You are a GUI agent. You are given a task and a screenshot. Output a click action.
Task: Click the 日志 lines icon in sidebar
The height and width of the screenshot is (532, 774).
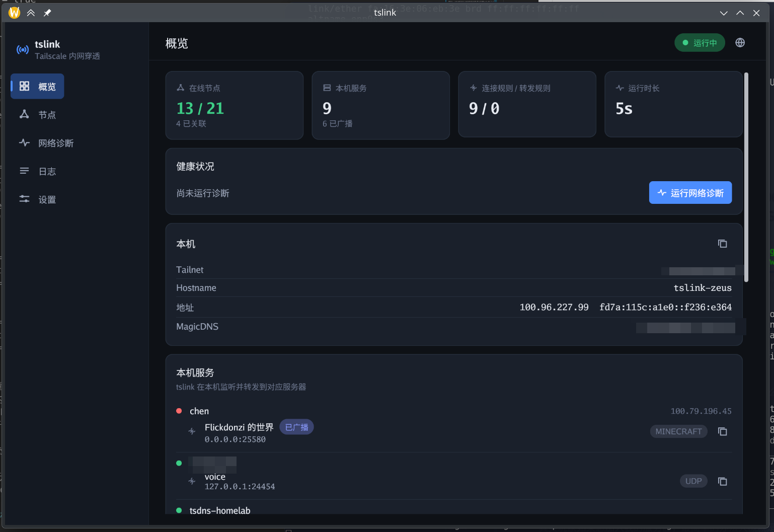click(x=24, y=171)
